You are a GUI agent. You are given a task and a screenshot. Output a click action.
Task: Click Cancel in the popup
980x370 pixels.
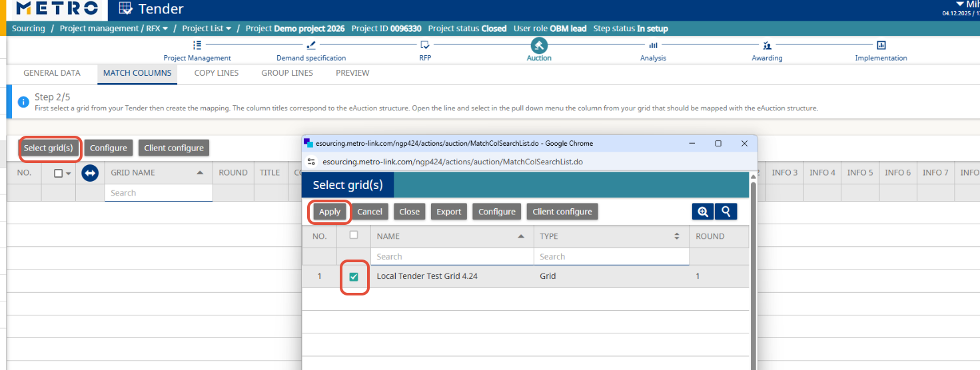(x=370, y=212)
